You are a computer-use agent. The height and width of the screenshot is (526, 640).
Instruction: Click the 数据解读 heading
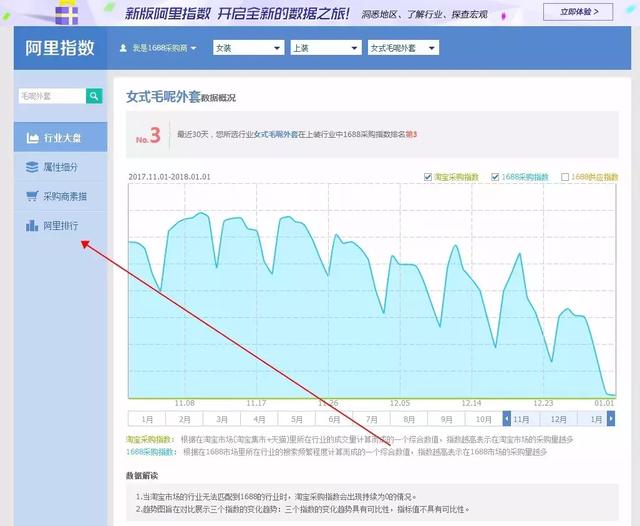[142, 476]
